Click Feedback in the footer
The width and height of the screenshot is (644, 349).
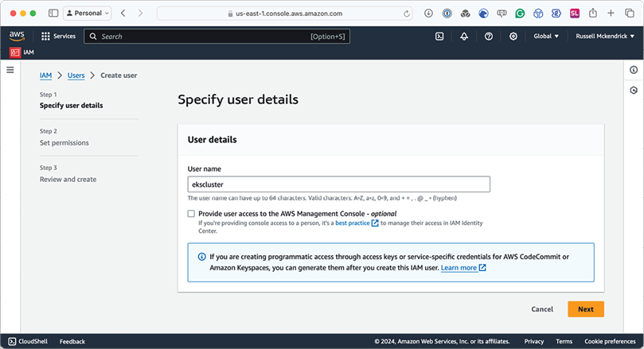coord(72,342)
